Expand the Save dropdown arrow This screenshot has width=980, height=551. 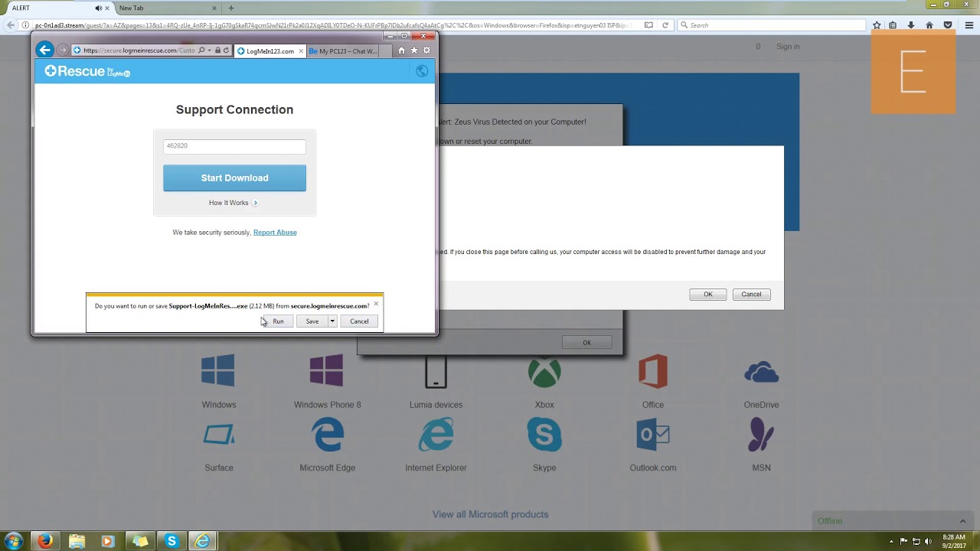click(332, 321)
